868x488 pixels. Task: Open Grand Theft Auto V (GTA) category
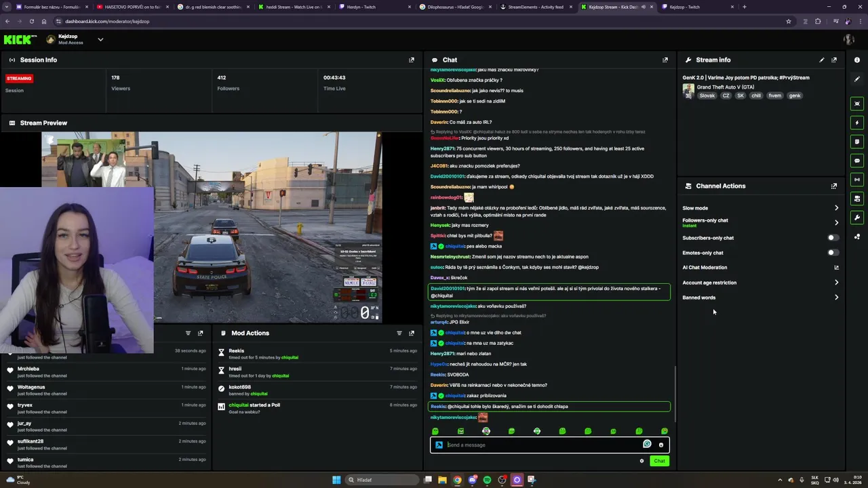(x=726, y=87)
